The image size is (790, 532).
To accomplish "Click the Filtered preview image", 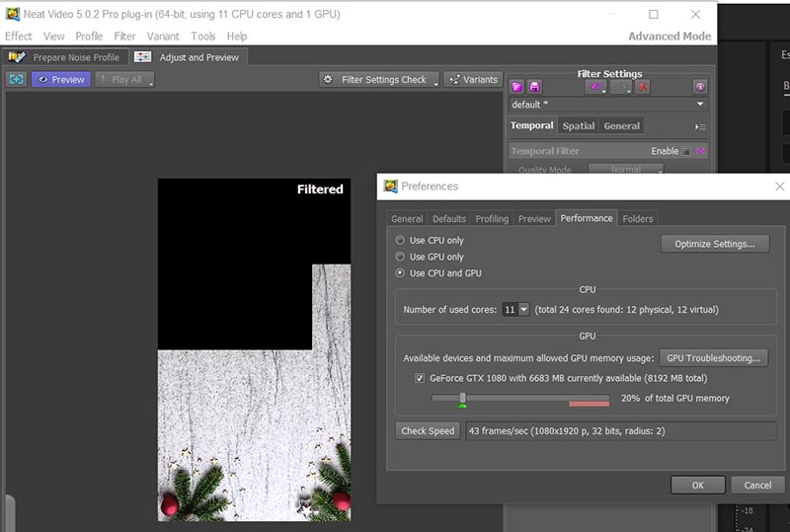I will [255, 349].
